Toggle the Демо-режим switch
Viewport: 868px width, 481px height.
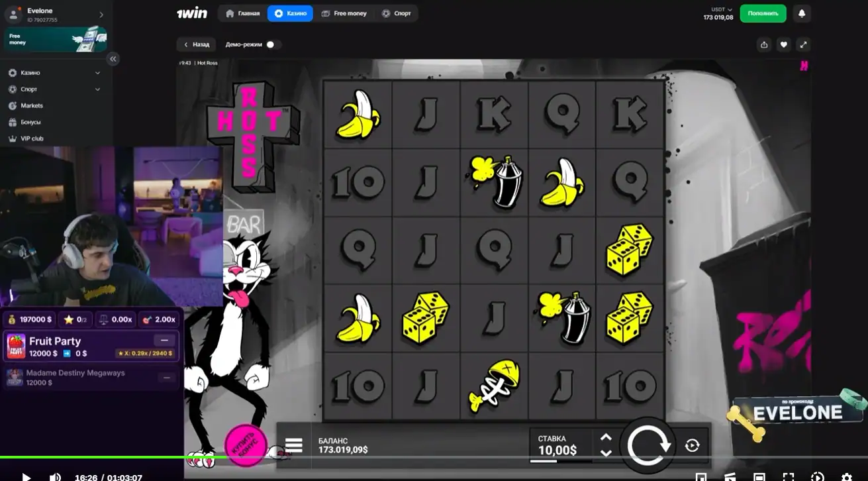(x=272, y=44)
